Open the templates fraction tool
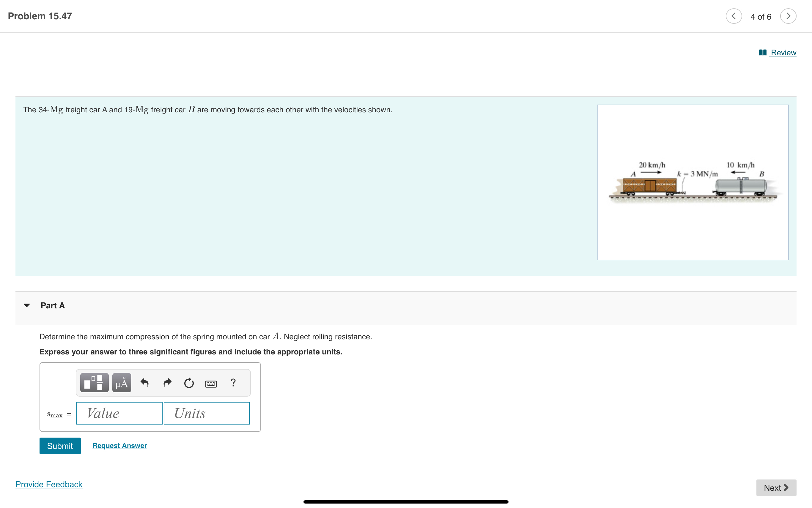 (x=94, y=383)
